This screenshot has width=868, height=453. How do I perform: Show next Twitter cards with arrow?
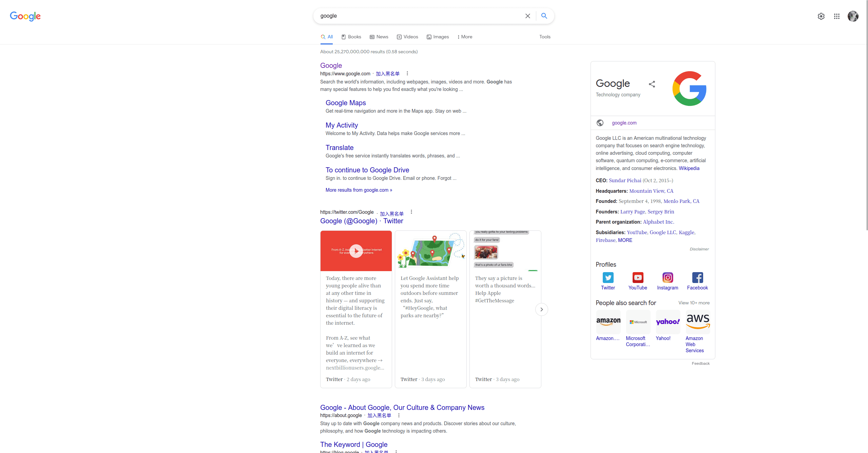pyautogui.click(x=541, y=309)
